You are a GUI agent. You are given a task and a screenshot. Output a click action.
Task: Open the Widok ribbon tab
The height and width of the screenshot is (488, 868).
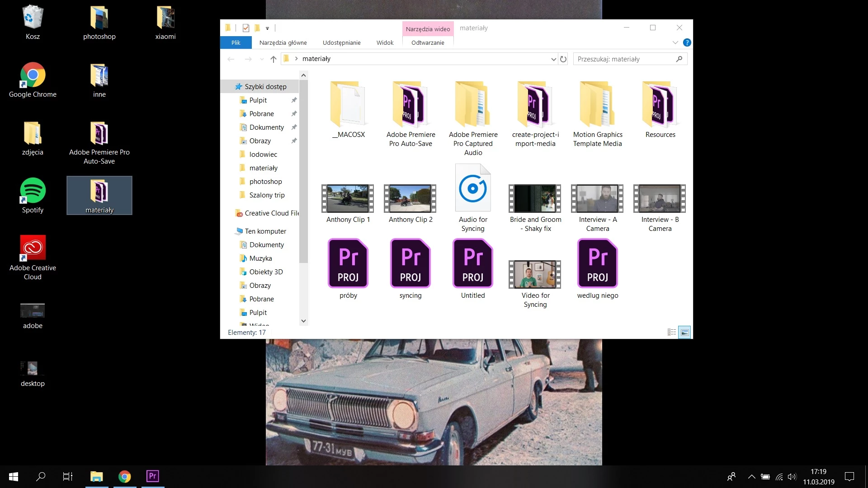coord(385,42)
